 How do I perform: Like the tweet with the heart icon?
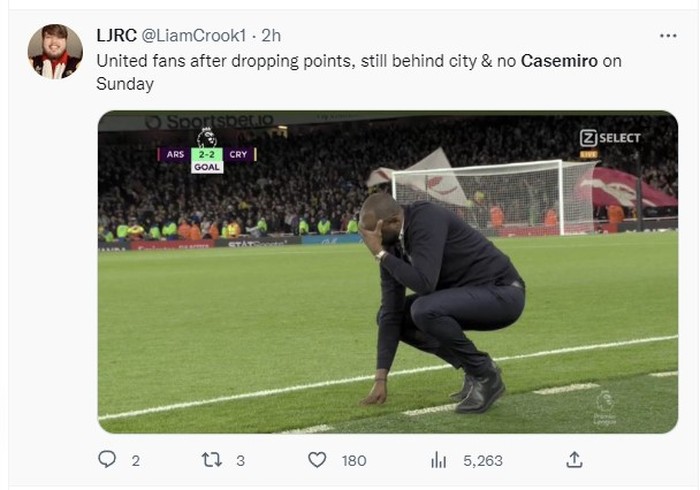pos(317,460)
